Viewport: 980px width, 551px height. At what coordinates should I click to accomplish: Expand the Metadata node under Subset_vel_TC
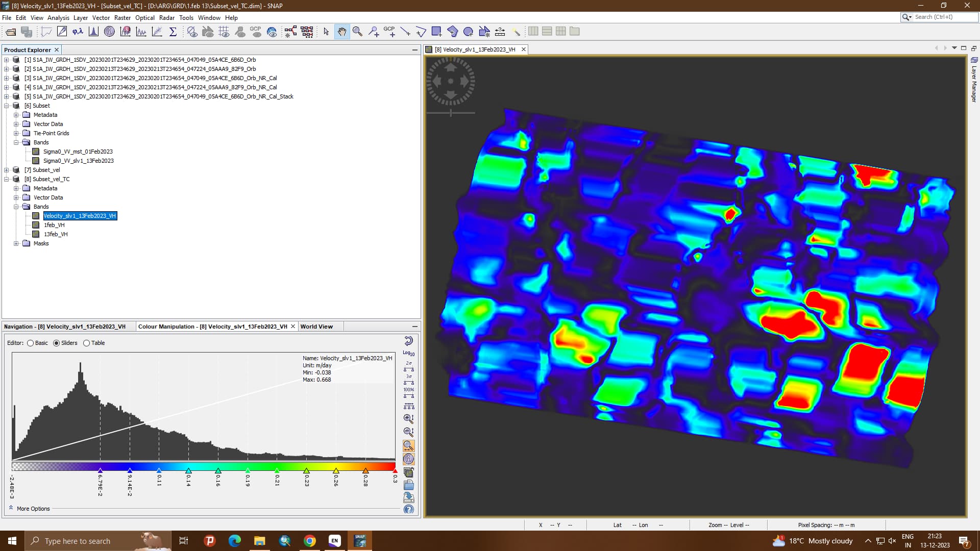click(x=17, y=188)
